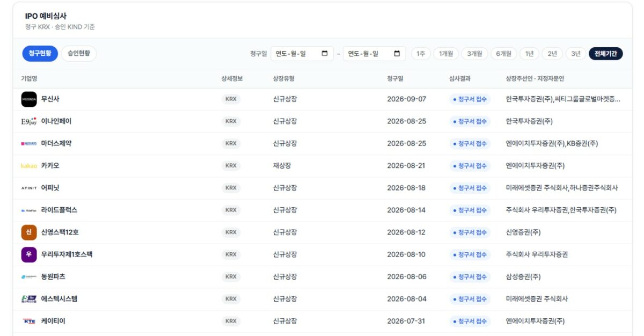This screenshot has width=644, height=336.
Task: Click underwriter 엔에이치투자증권(주),KB증권(주)
Action: point(552,144)
